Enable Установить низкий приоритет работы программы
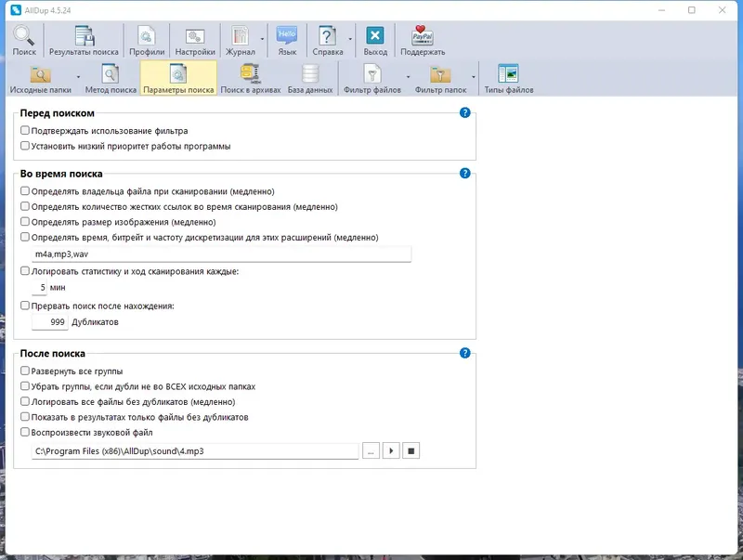The height and width of the screenshot is (560, 743). pyautogui.click(x=25, y=146)
